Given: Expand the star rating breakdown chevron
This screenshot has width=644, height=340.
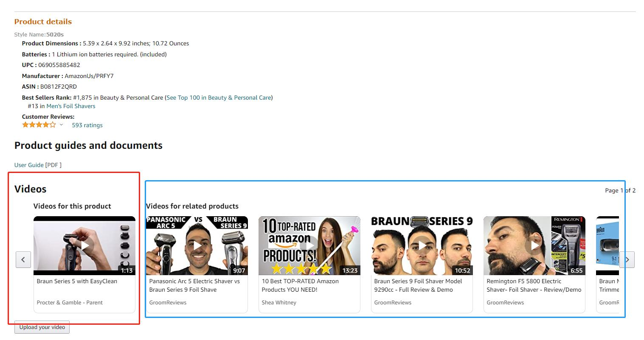Looking at the screenshot, I should 61,125.
